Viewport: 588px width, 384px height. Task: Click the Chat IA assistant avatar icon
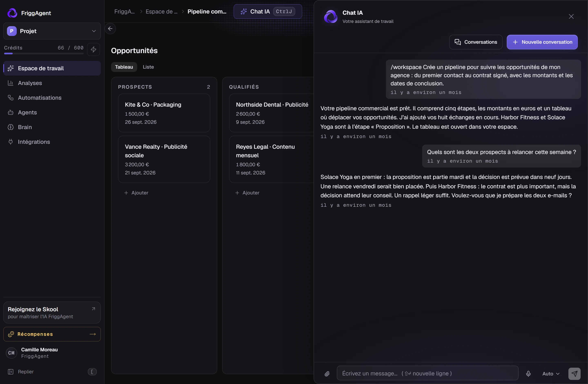point(330,17)
